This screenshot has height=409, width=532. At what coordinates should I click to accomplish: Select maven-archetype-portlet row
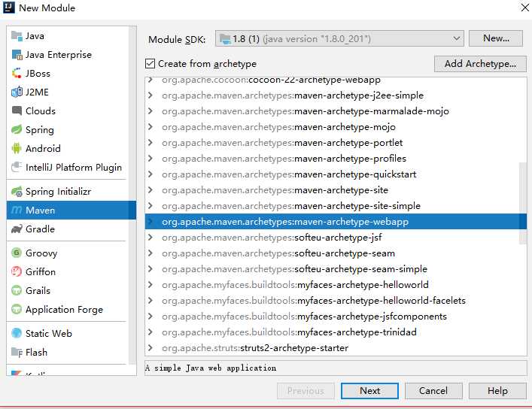tap(336, 142)
